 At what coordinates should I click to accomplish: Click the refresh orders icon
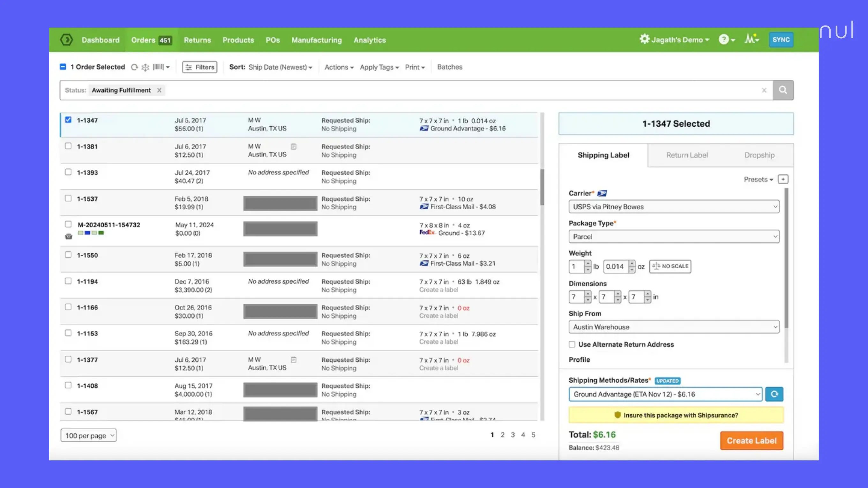pyautogui.click(x=134, y=67)
